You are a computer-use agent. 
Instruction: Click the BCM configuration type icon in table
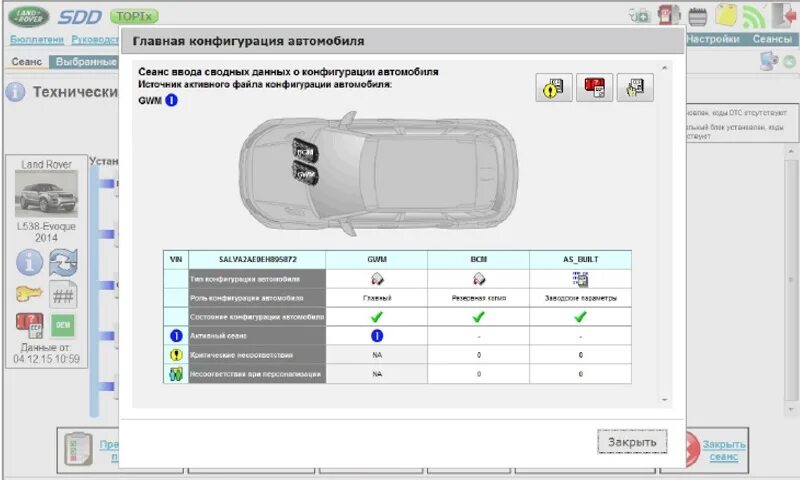pos(479,279)
